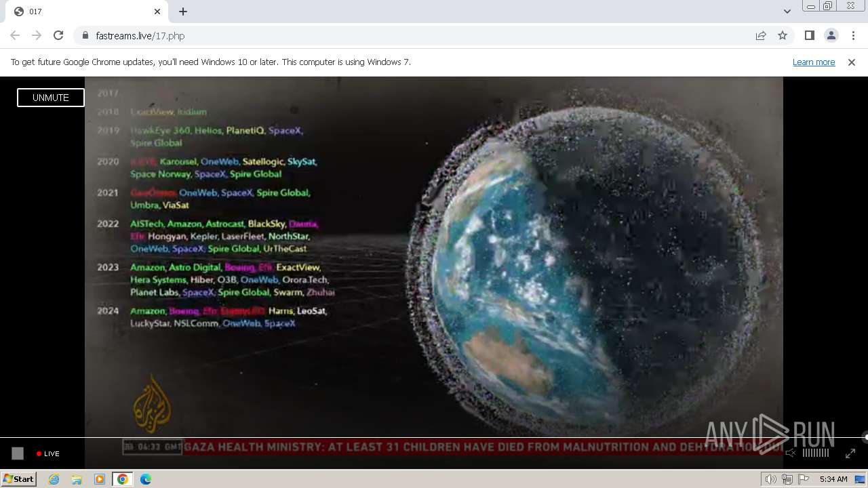The height and width of the screenshot is (488, 868).
Task: Click the red LIVE indicator
Action: coord(48,454)
